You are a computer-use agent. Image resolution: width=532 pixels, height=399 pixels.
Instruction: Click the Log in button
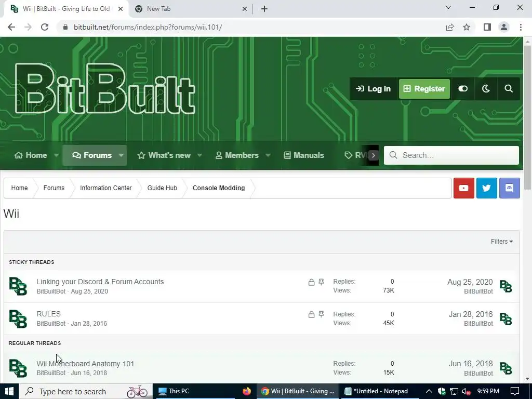tap(373, 89)
